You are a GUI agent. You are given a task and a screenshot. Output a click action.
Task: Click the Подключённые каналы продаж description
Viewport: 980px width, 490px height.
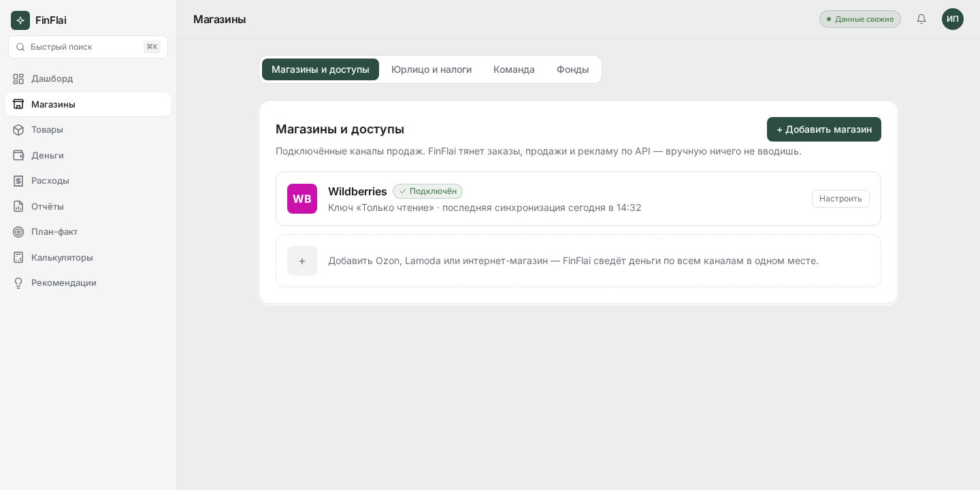click(538, 151)
